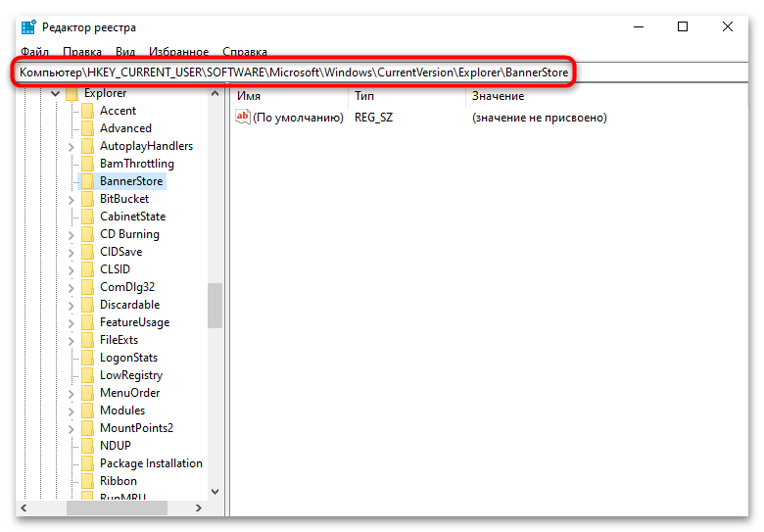Click the NDUP folder icon

point(88,446)
